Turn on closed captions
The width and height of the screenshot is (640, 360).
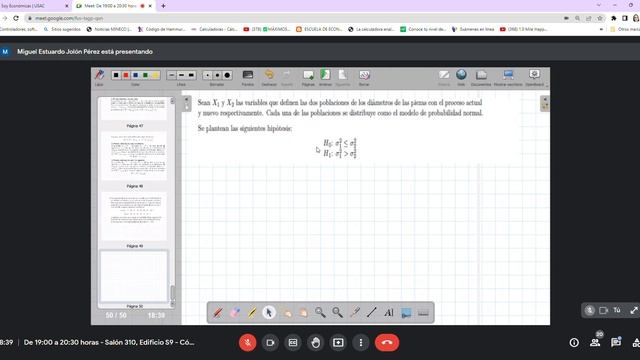tap(293, 342)
